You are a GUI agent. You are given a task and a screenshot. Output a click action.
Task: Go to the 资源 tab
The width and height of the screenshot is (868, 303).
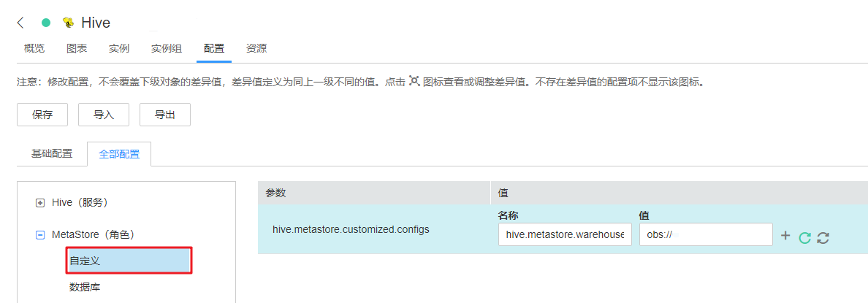256,49
